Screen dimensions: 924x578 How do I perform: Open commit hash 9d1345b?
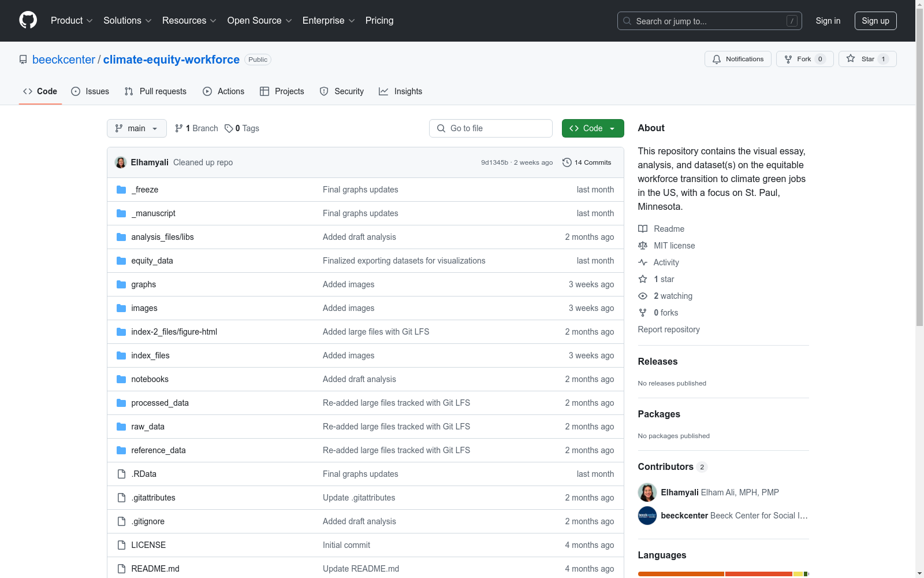click(x=494, y=162)
